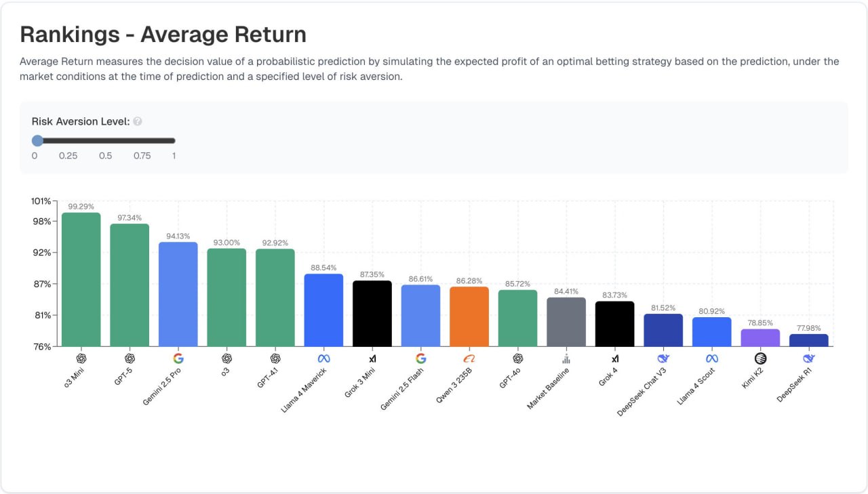Click the Risk Aversion slider handle
The height and width of the screenshot is (494, 868).
(37, 140)
